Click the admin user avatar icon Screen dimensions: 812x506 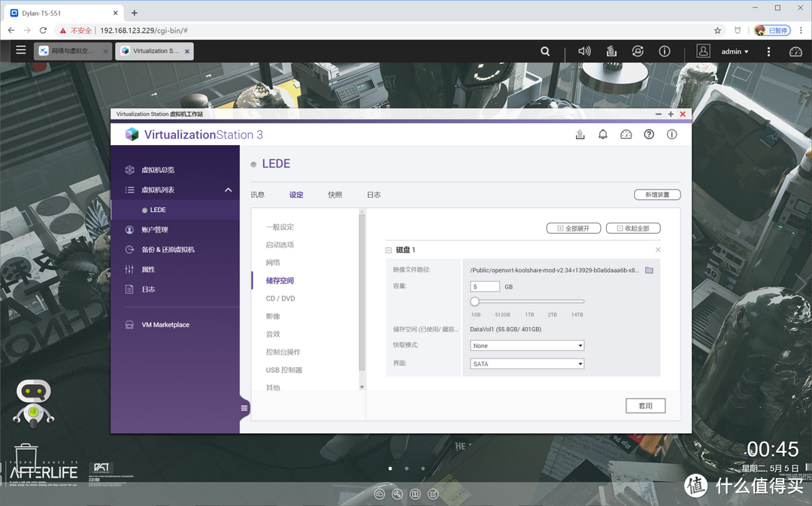(x=703, y=51)
